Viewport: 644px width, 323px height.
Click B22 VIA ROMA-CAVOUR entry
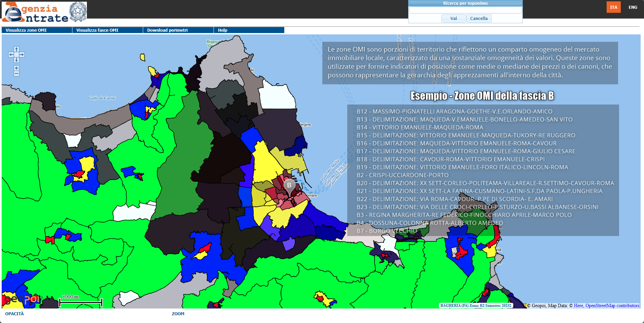click(455, 199)
